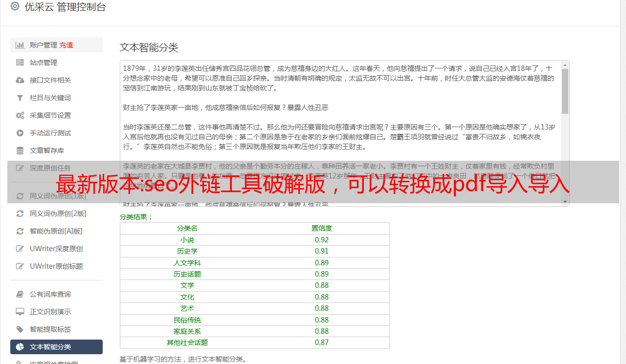
Task: Click the bar chart icon for 账户管理
Action: (20, 45)
